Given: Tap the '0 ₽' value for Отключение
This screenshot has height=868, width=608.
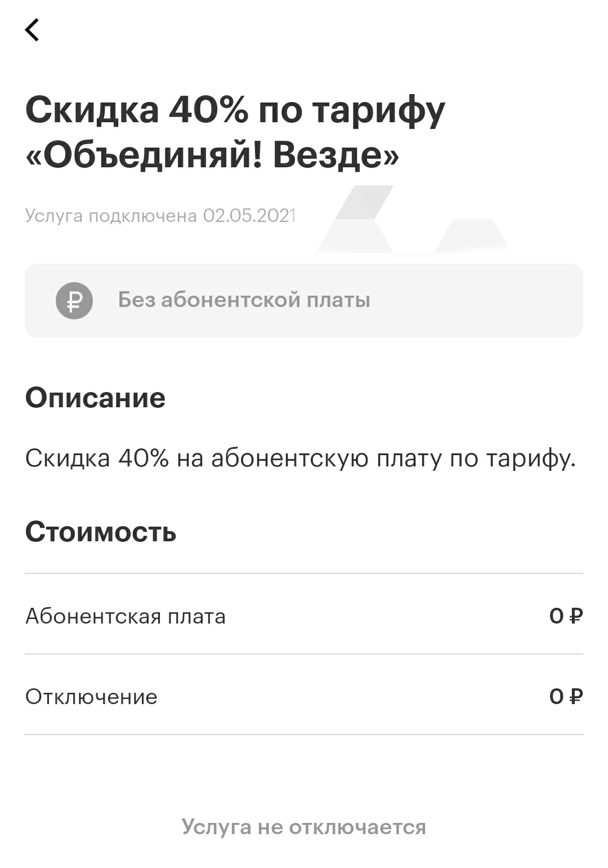Looking at the screenshot, I should 566,697.
